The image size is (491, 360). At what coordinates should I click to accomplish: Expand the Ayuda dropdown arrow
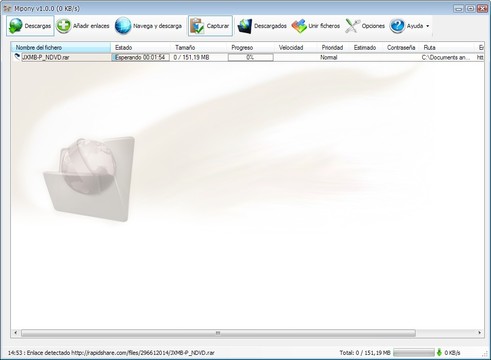pyautogui.click(x=428, y=26)
